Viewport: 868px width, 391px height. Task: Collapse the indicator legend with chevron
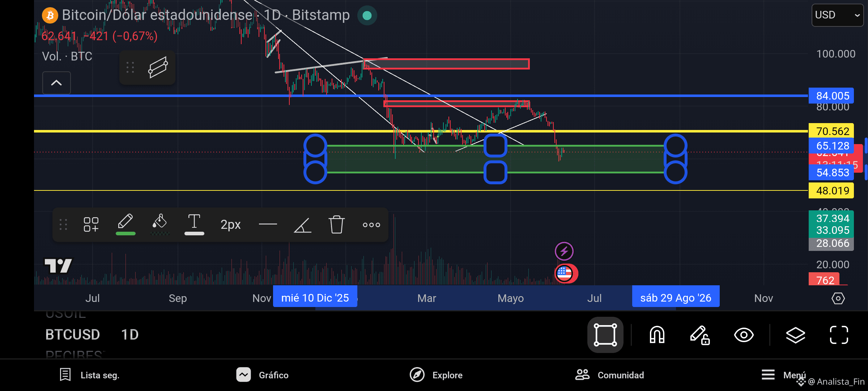[x=56, y=83]
